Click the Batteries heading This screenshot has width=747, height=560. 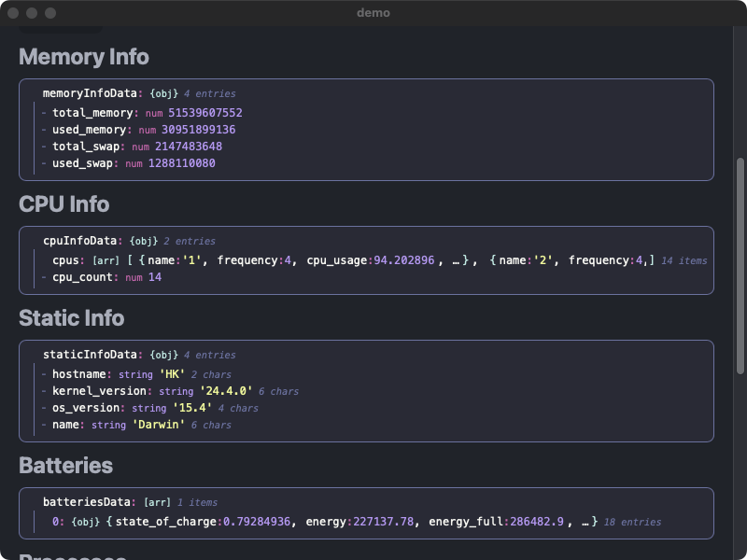click(65, 465)
